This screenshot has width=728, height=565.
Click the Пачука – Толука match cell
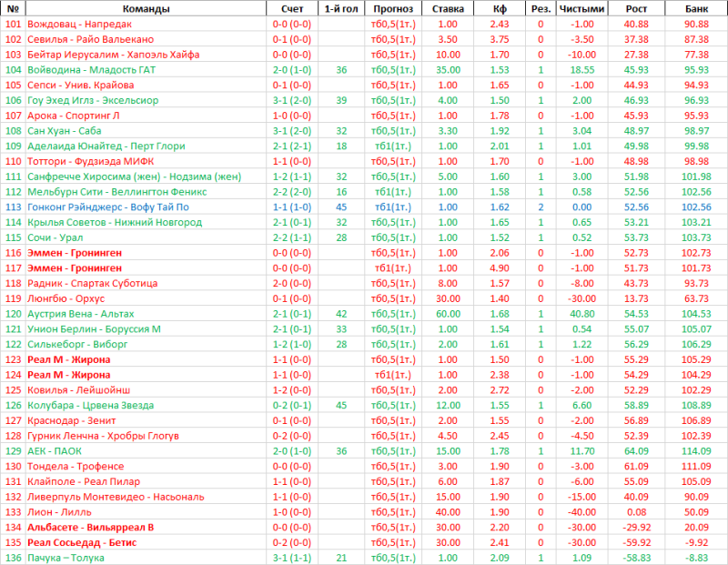click(68, 557)
